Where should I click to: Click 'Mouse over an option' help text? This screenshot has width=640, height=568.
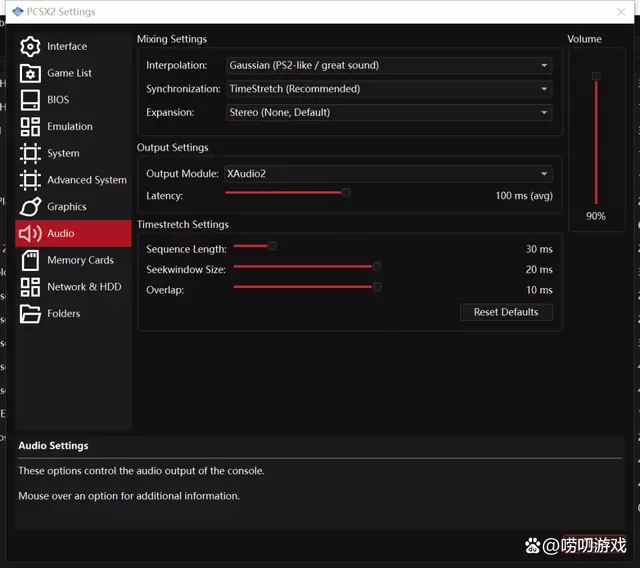(129, 496)
